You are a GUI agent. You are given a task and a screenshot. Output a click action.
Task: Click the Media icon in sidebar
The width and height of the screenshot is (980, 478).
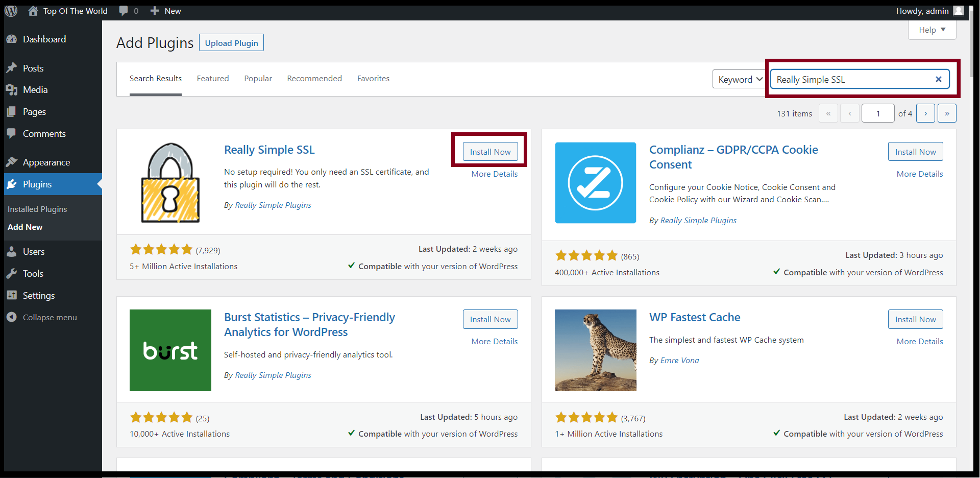(12, 90)
